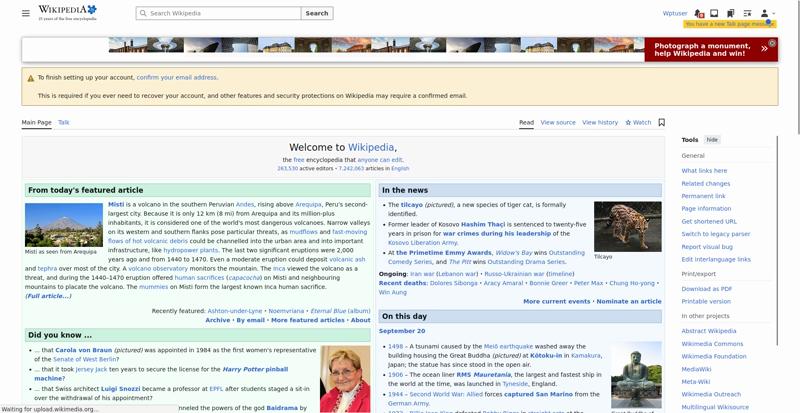Click Switch to legacy parser
The image size is (800, 413).
(716, 234)
